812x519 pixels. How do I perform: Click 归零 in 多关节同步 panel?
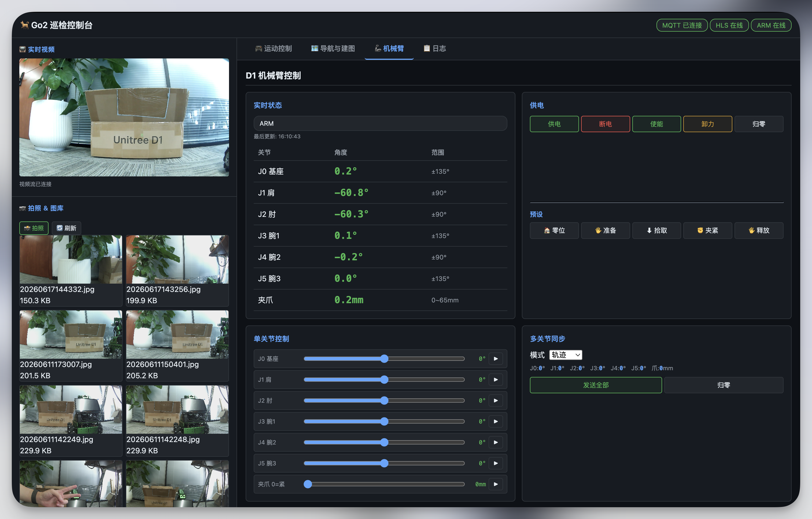(x=724, y=385)
